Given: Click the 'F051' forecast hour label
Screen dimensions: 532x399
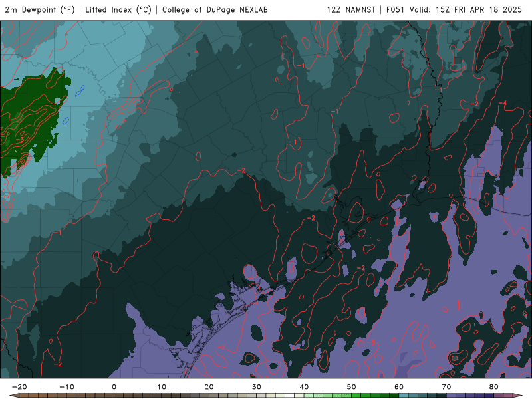Looking at the screenshot, I should [395, 10].
